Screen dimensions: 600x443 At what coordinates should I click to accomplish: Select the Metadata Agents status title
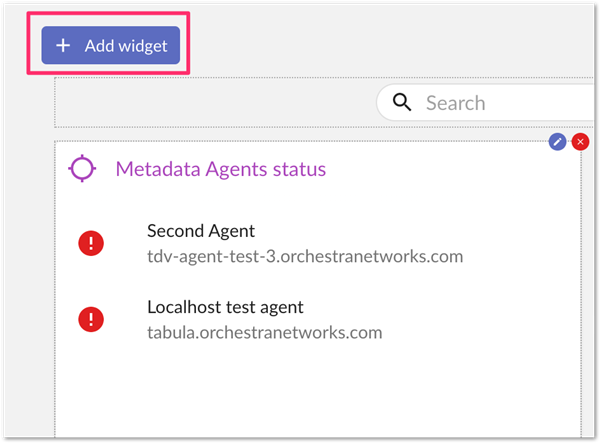(x=221, y=169)
